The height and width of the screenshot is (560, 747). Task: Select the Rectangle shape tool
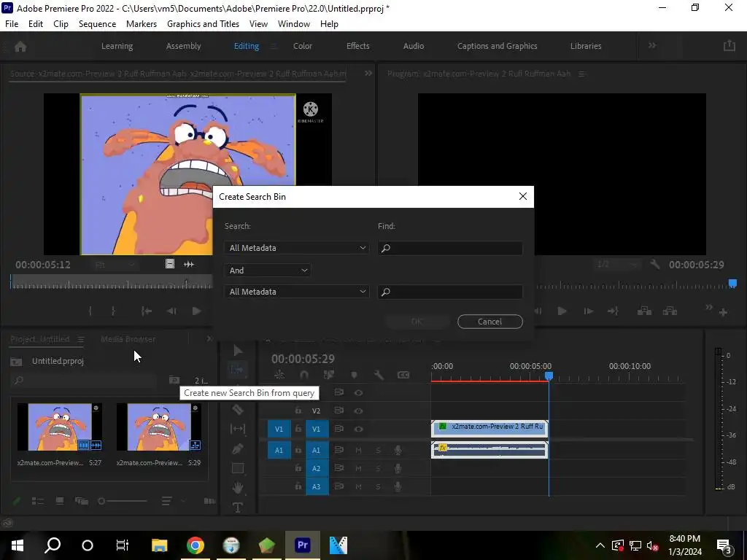click(238, 468)
